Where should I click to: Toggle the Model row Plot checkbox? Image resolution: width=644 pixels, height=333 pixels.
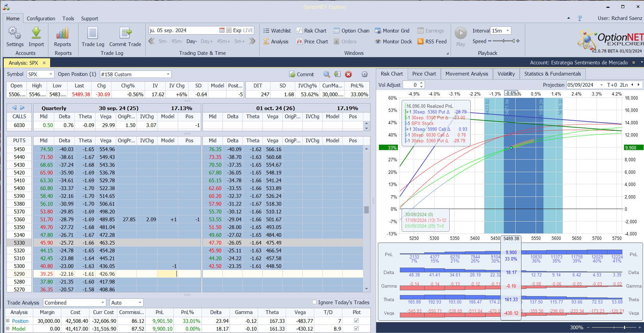356,329
